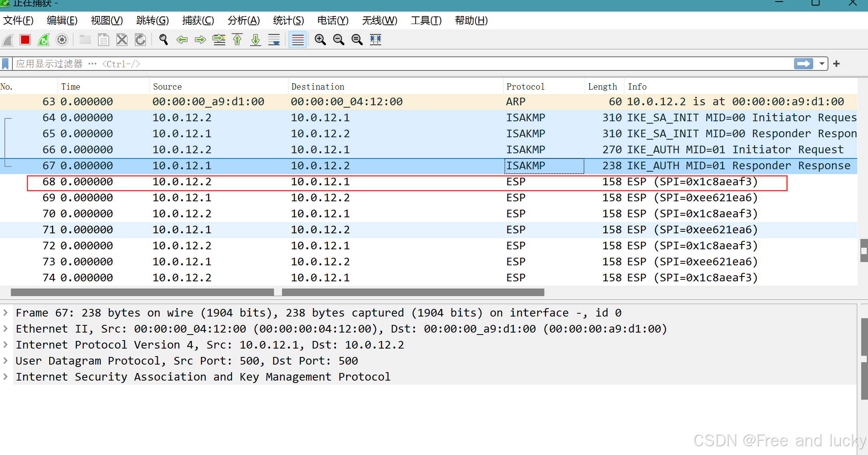
Task: Click the zoom in magnifier icon
Action: (x=320, y=40)
